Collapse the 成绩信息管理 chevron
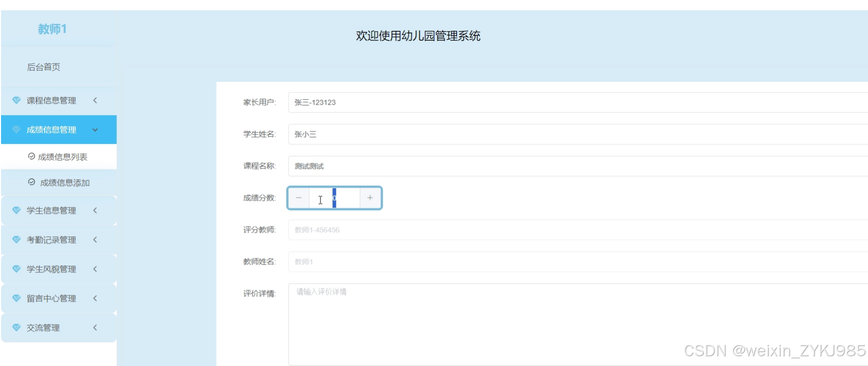Screen dimensions: 868x366 pyautogui.click(x=95, y=130)
